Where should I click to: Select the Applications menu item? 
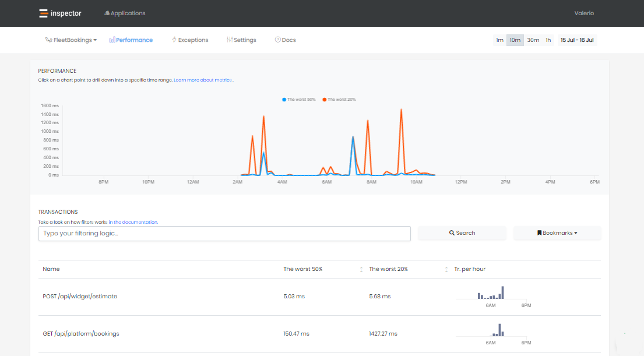(x=125, y=12)
